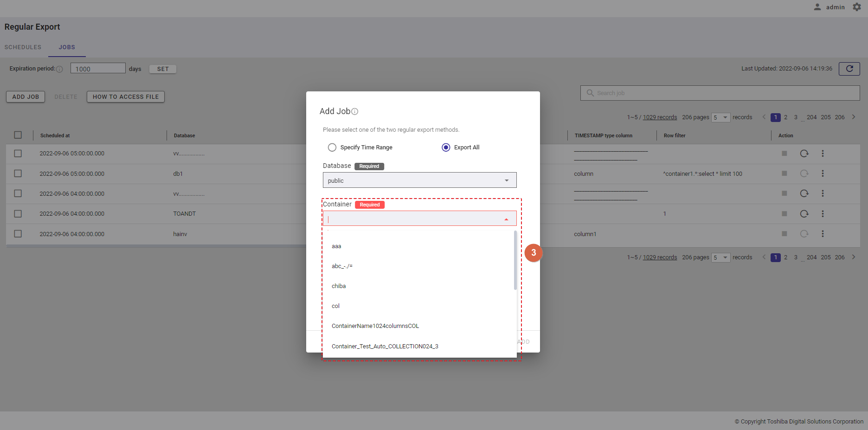Image resolution: width=868 pixels, height=430 pixels.
Task: Click the stop icon in db1 row
Action: pos(784,173)
